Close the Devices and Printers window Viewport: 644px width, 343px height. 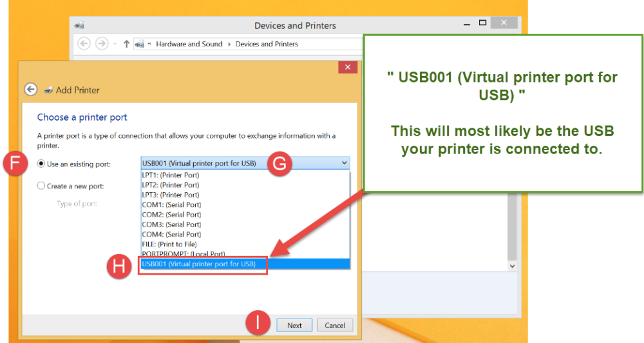click(x=504, y=23)
